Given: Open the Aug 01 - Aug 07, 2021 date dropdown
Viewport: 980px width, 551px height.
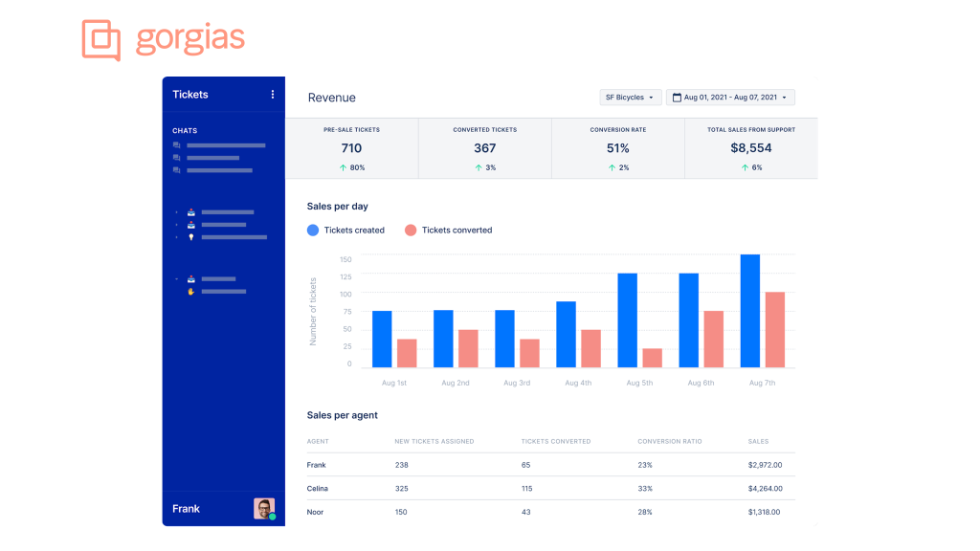Looking at the screenshot, I should click(730, 98).
